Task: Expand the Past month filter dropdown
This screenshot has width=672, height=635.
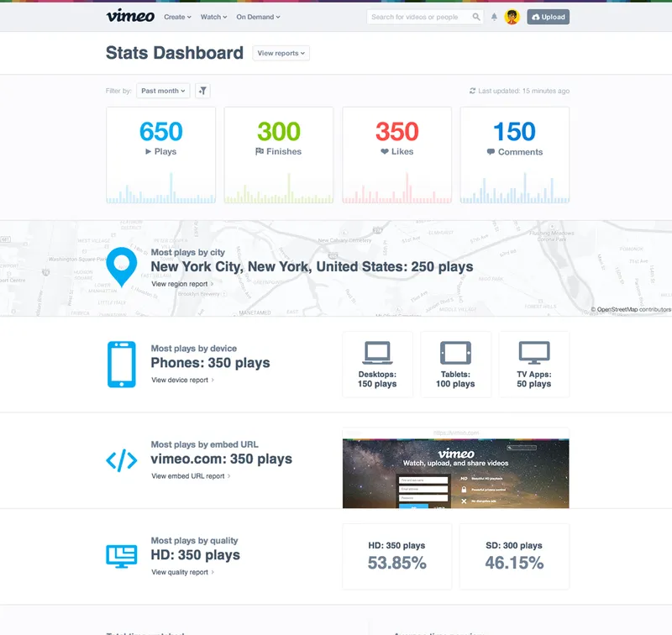Action: pyautogui.click(x=163, y=91)
